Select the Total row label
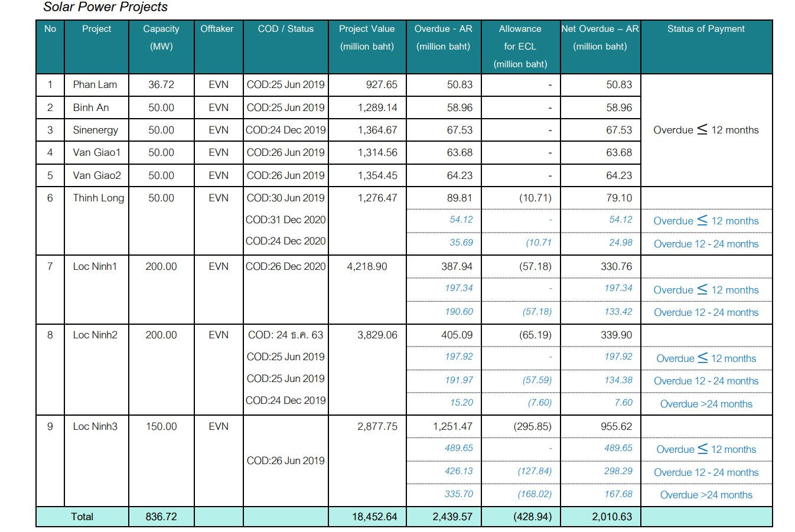The width and height of the screenshot is (795, 532). tap(82, 517)
